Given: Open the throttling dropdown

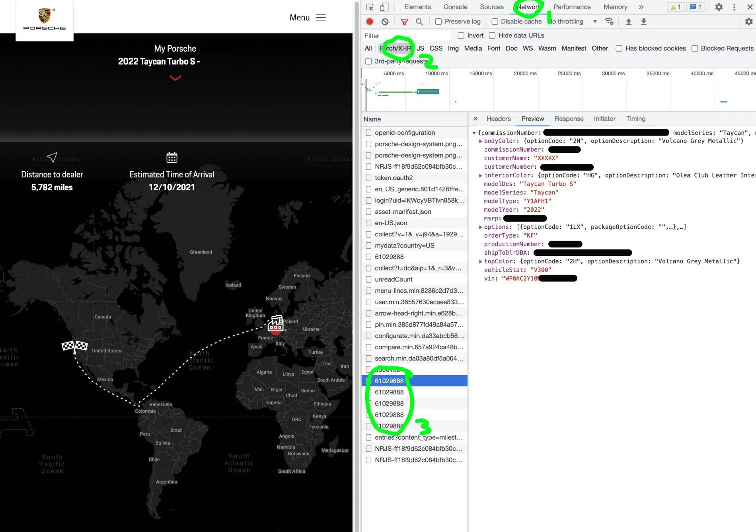Looking at the screenshot, I should tap(573, 21).
